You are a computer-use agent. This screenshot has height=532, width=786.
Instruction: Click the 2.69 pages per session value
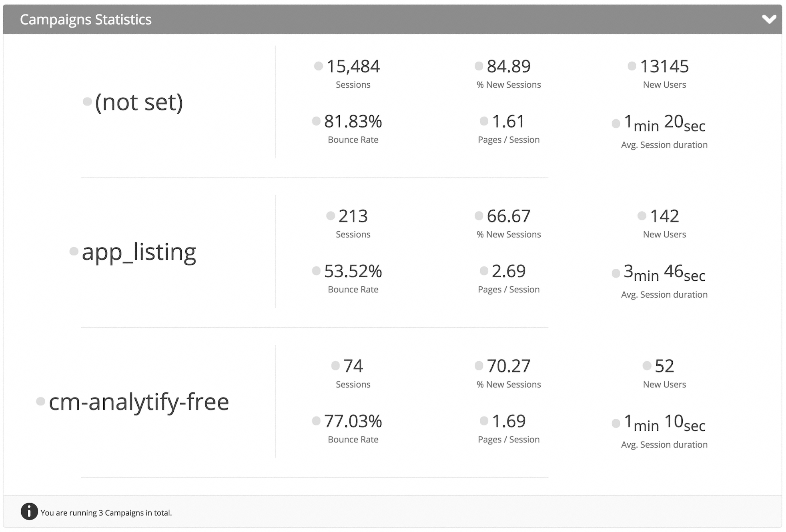509,271
